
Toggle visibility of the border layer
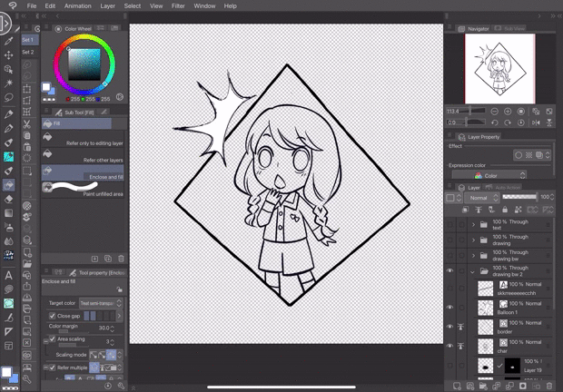click(450, 326)
